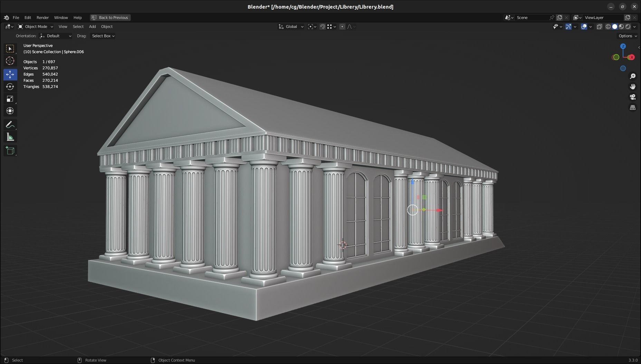The height and width of the screenshot is (364, 641).
Task: Open the Help menu
Action: [x=77, y=18]
